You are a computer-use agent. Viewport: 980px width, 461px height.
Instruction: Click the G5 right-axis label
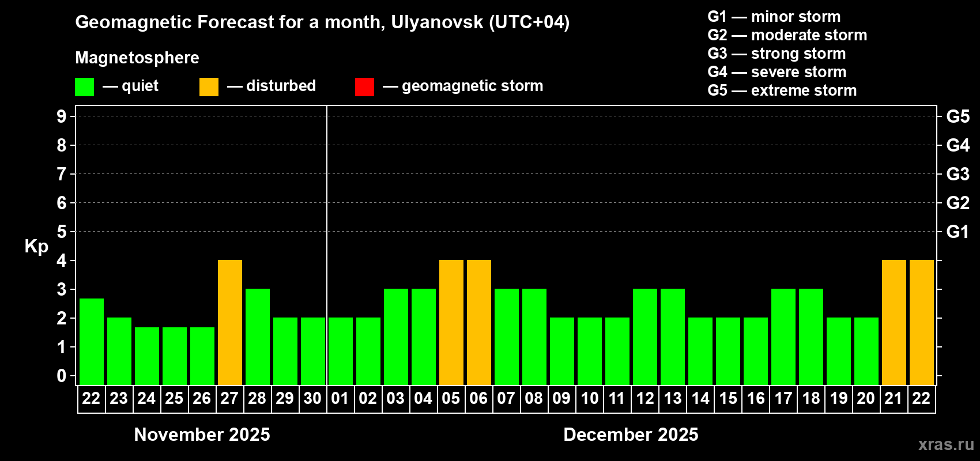coord(958,116)
